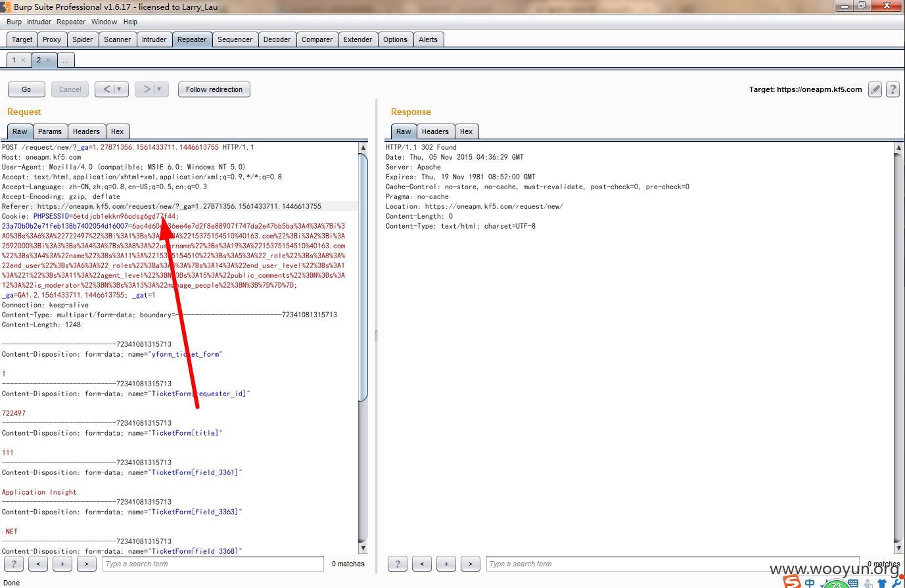Click the Cancel button
The image size is (905, 588).
click(x=70, y=89)
